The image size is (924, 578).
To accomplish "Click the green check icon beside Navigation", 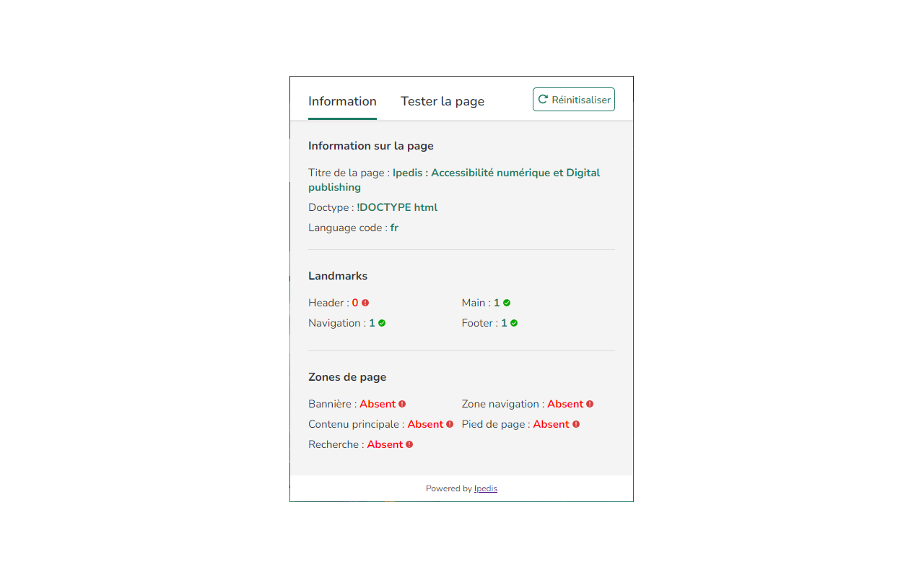I will click(382, 323).
